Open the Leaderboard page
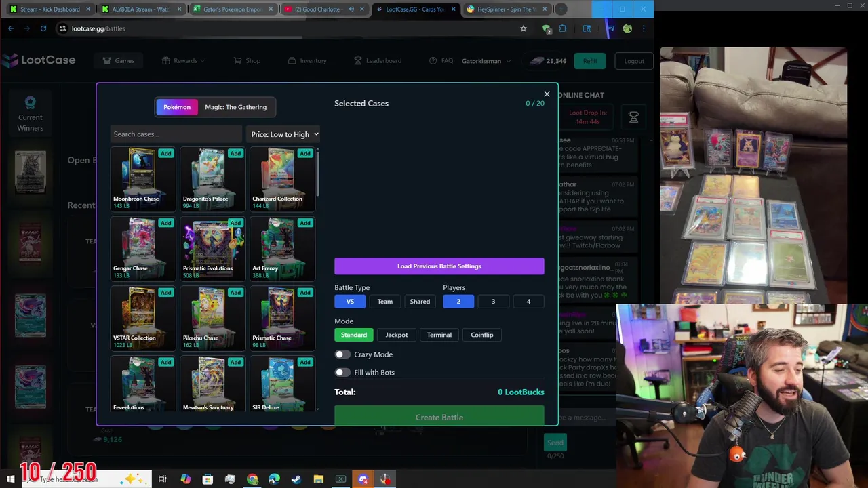 pyautogui.click(x=378, y=61)
